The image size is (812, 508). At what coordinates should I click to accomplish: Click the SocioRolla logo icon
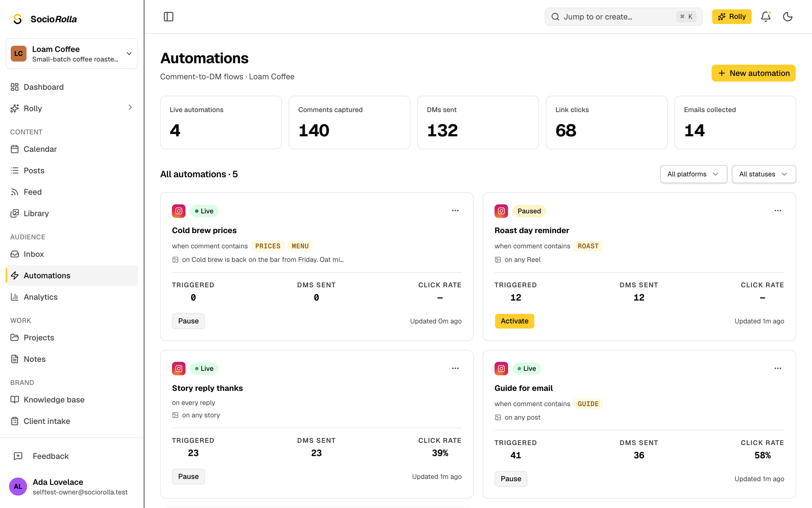click(17, 19)
